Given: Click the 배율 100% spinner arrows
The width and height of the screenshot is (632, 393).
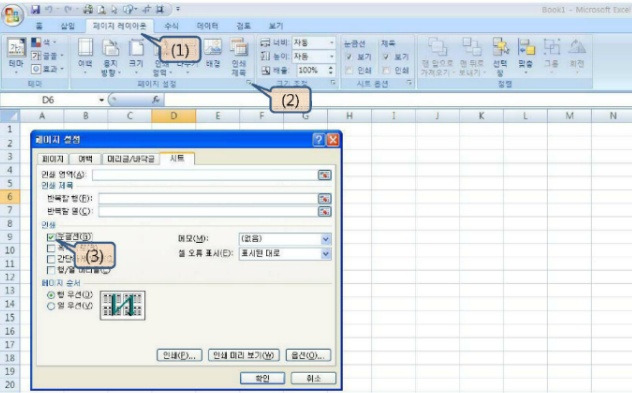Looking at the screenshot, I should [331, 70].
